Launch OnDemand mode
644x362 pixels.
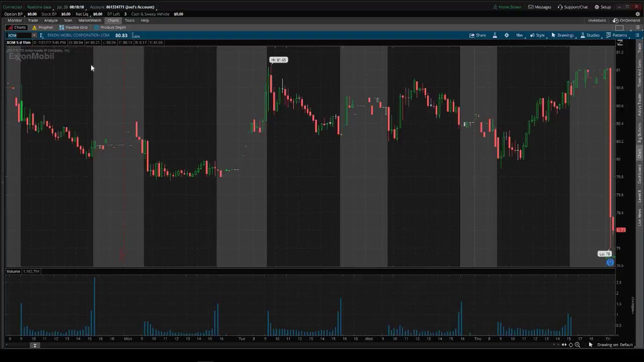tap(626, 21)
